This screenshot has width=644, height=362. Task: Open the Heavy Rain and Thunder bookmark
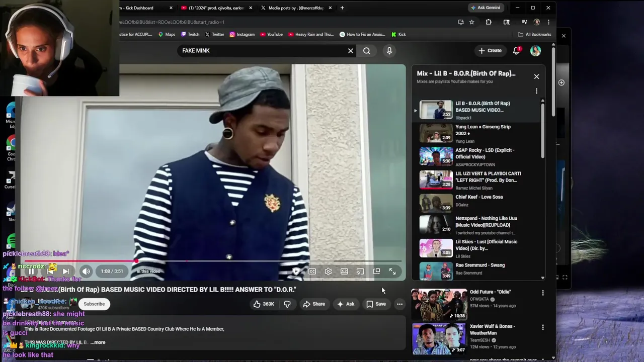[310, 34]
